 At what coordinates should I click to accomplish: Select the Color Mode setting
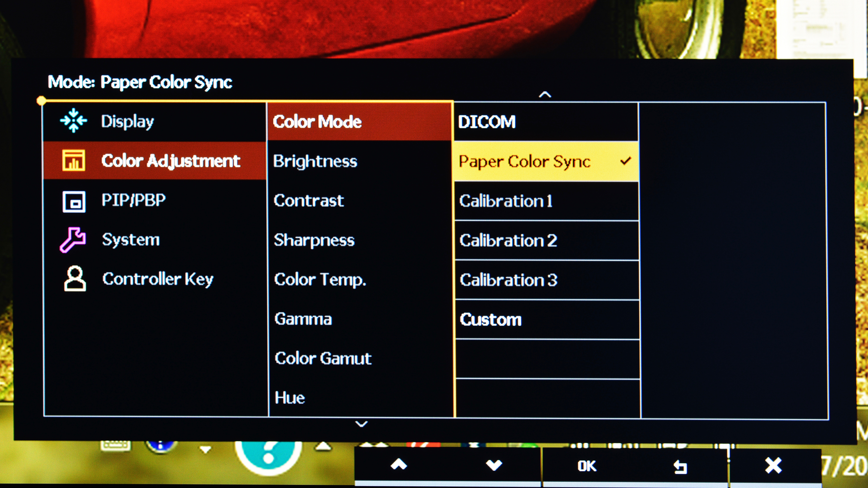[x=359, y=122]
